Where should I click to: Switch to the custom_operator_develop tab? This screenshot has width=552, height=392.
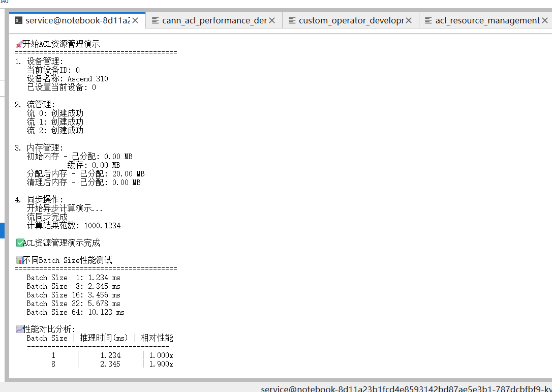point(351,20)
